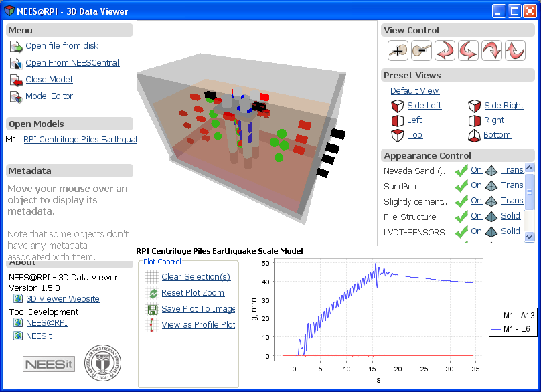This screenshot has width=541, height=392.
Task: Select the Default View preset
Action: (x=414, y=91)
